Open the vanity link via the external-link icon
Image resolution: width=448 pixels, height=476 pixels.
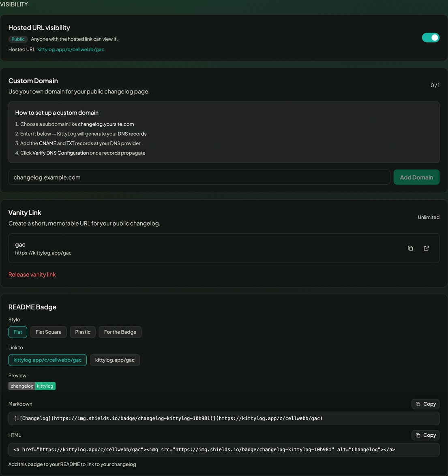(426, 248)
